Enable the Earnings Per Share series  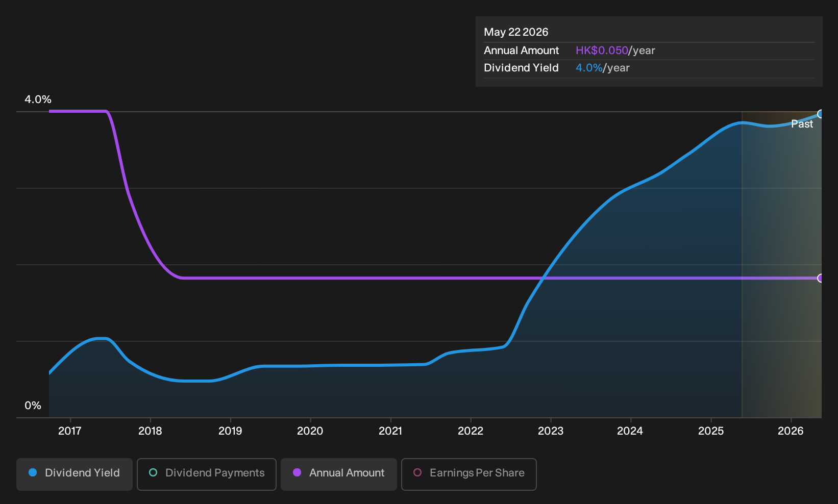click(x=469, y=474)
